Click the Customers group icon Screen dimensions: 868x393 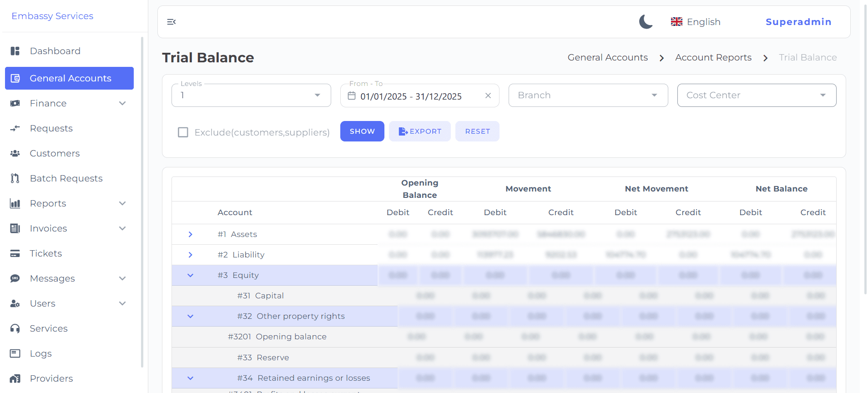[15, 153]
